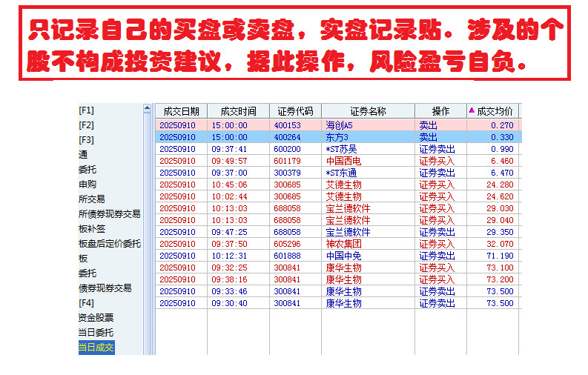Click 艾德生物 in the 10:45:06 row

343,185
